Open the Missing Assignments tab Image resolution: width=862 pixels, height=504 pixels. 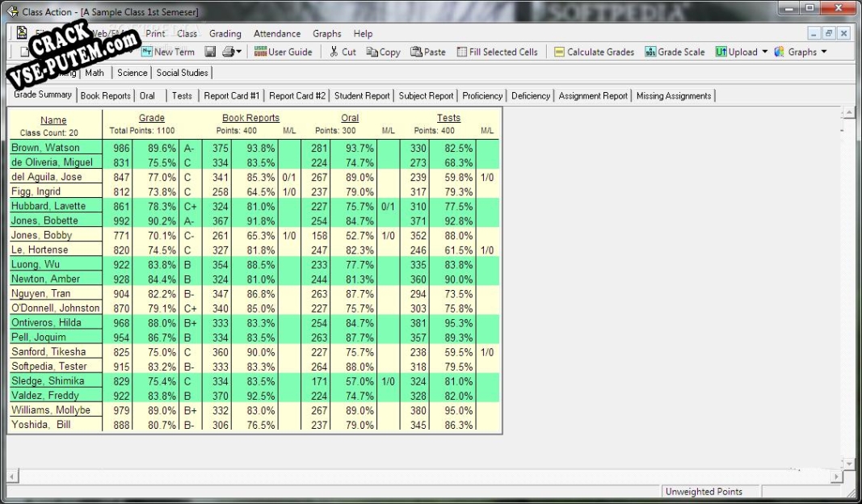(x=674, y=95)
